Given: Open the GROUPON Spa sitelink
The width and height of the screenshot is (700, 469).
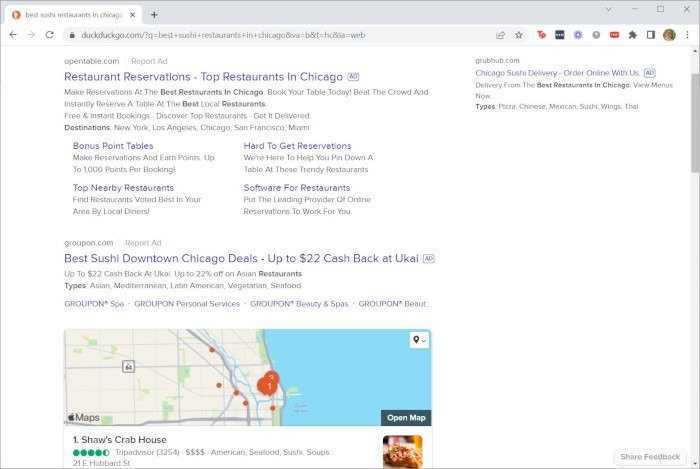Looking at the screenshot, I should click(x=94, y=304).
